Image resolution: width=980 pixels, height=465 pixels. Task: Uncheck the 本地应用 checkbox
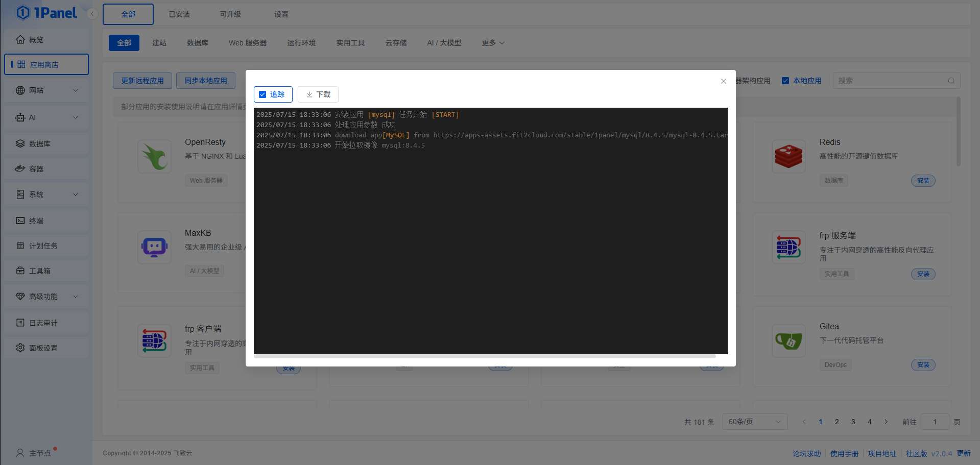785,80
